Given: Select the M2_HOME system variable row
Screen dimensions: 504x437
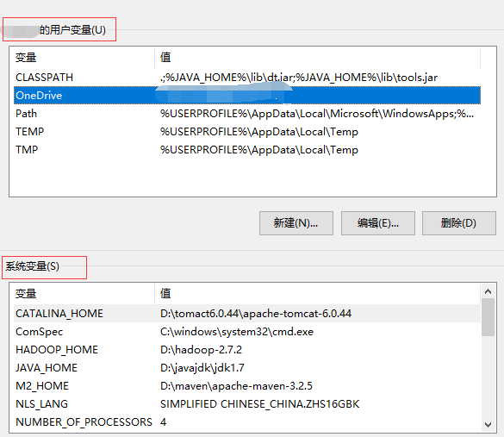Looking at the screenshot, I should [247, 385].
